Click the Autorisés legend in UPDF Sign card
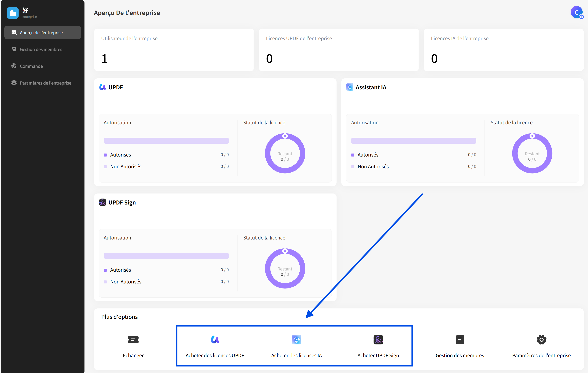 click(x=120, y=270)
